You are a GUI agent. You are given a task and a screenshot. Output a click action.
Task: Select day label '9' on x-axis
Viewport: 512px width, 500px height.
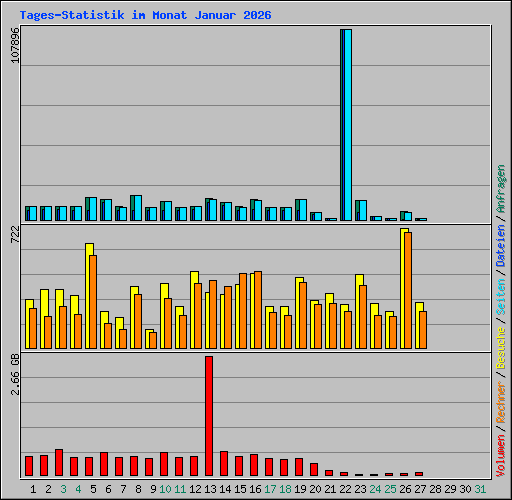tap(153, 489)
